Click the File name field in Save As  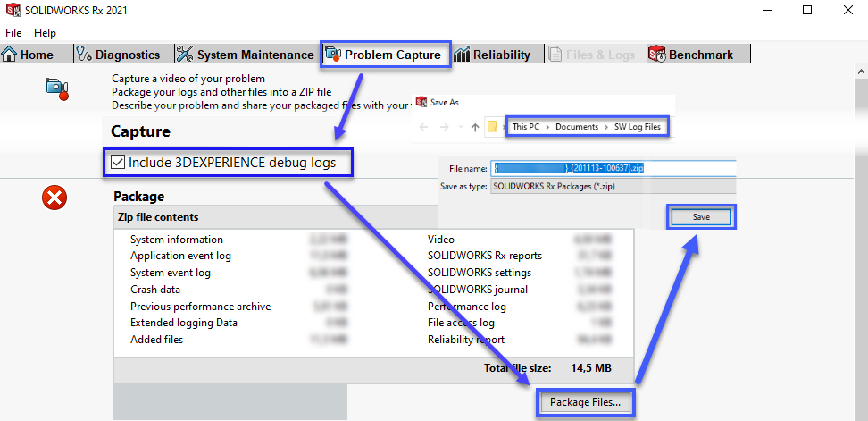coord(613,168)
